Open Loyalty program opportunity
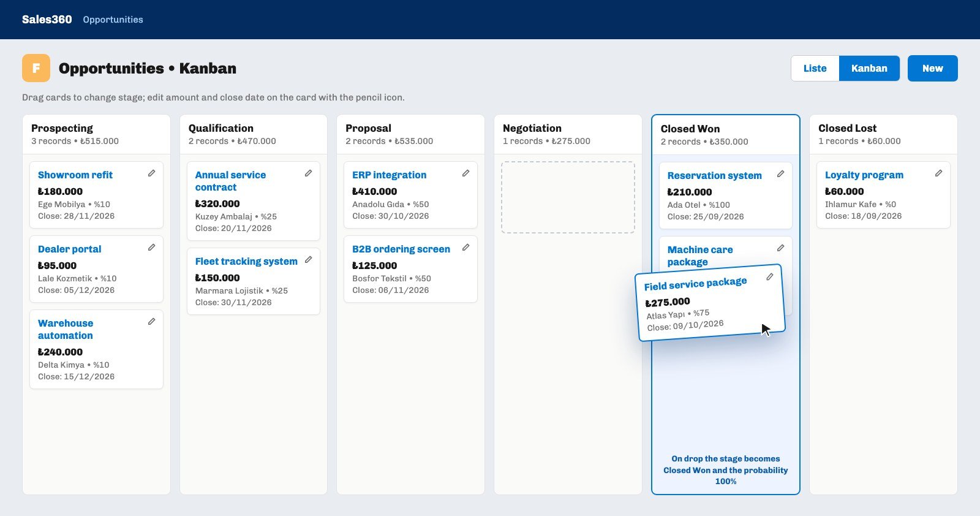 coord(864,175)
